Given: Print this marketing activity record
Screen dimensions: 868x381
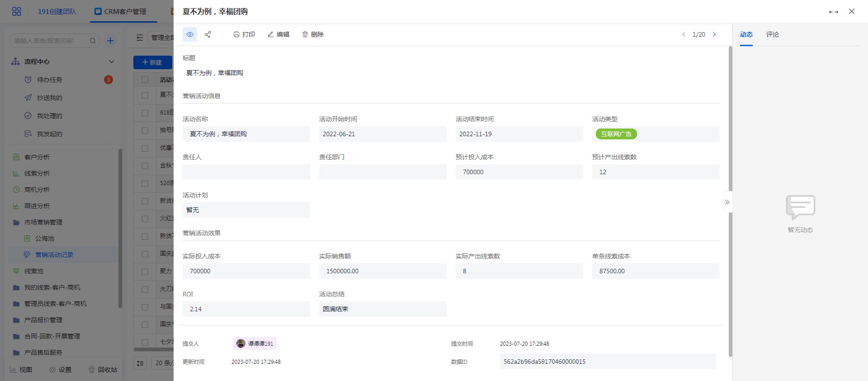Looking at the screenshot, I should 244,34.
